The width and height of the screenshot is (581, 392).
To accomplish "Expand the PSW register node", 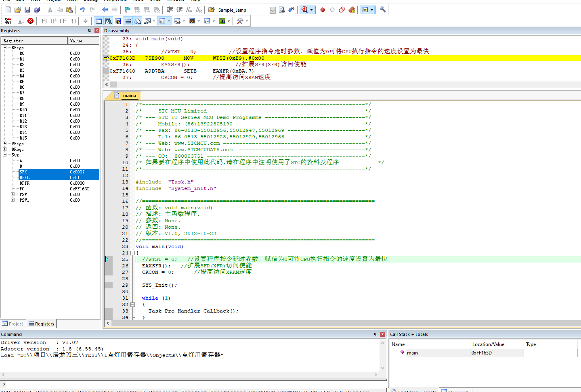I will click(x=13, y=194).
